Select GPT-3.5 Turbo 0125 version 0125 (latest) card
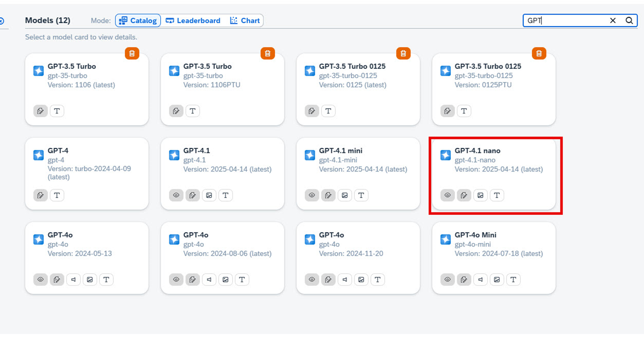Screen dimensions: 644x338 (358, 89)
